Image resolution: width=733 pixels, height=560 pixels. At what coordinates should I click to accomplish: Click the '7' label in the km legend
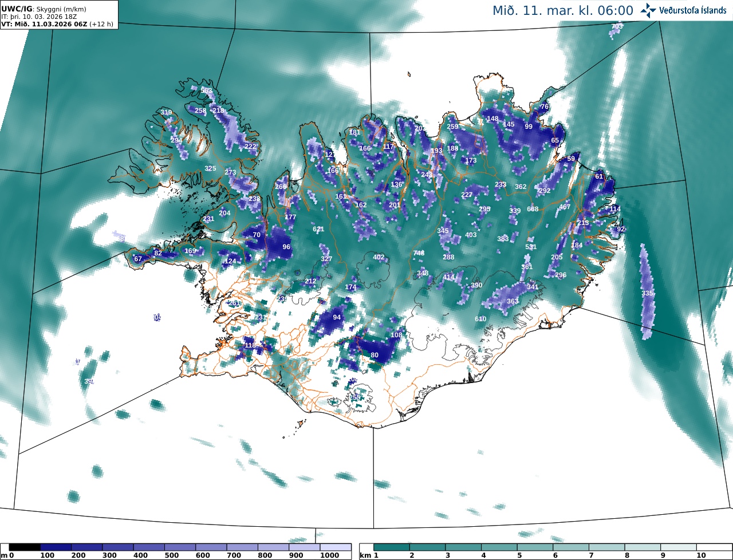coord(590,555)
